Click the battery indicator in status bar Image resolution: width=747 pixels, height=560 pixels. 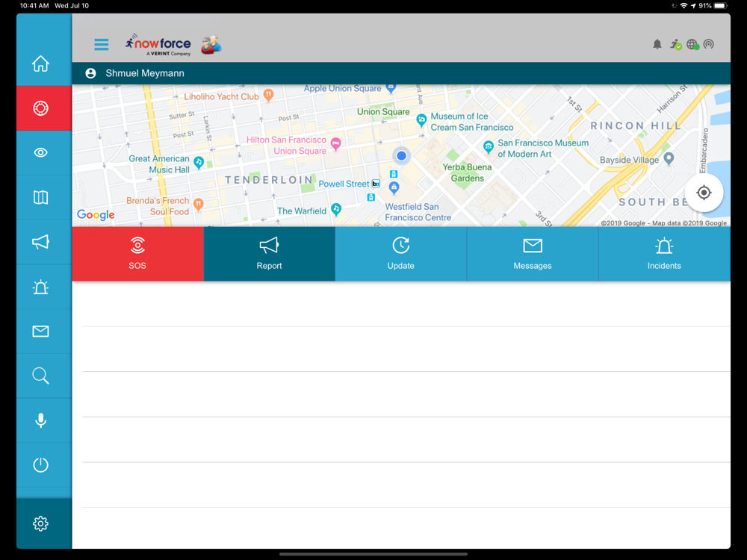720,6
